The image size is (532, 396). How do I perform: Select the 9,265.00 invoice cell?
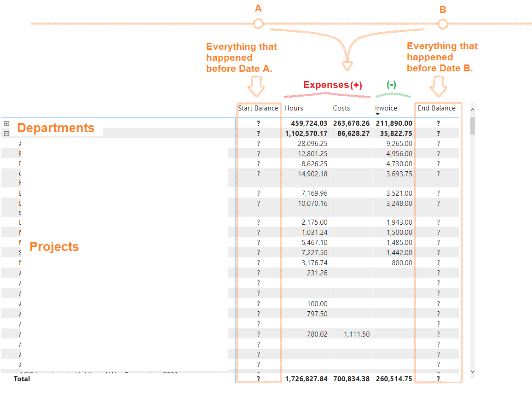399,144
